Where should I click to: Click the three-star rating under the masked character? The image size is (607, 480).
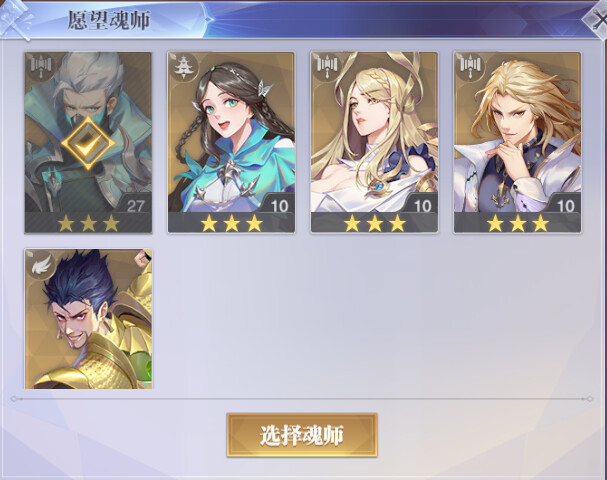point(88,223)
